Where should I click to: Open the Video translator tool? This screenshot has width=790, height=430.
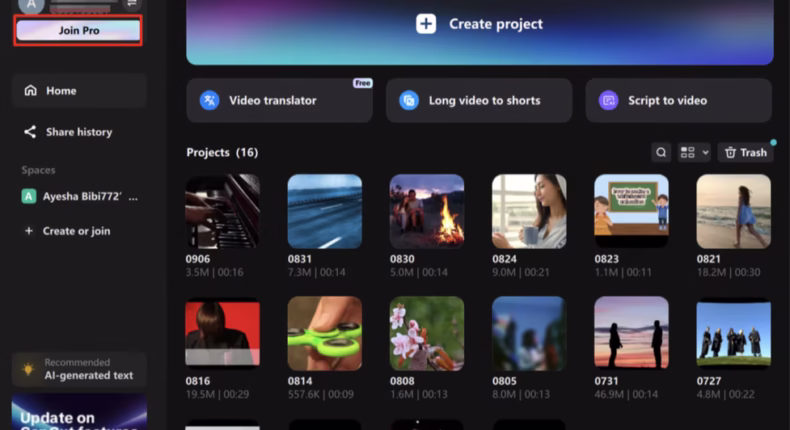click(279, 100)
